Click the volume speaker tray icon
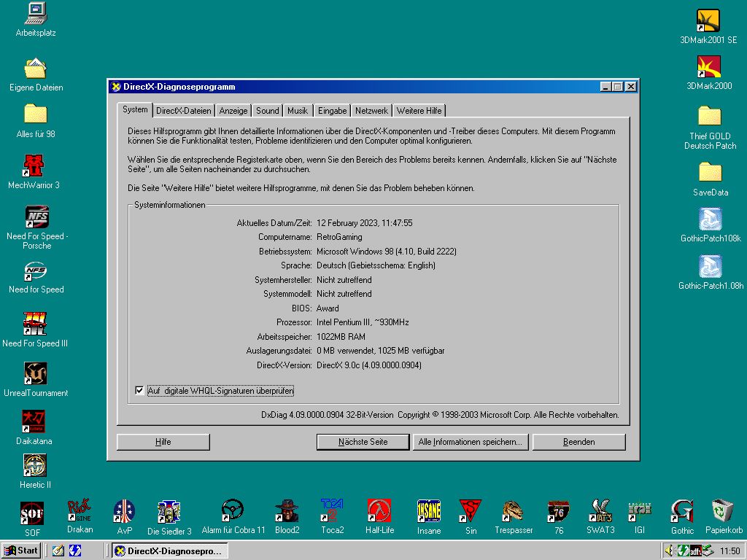Viewport: 747px width, 560px height. (669, 551)
